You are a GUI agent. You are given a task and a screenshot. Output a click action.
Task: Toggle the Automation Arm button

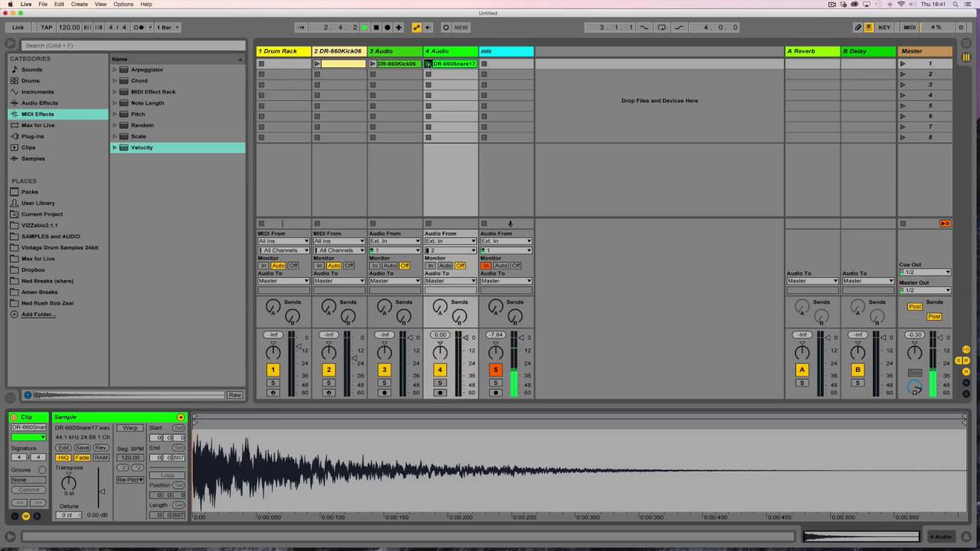(416, 28)
